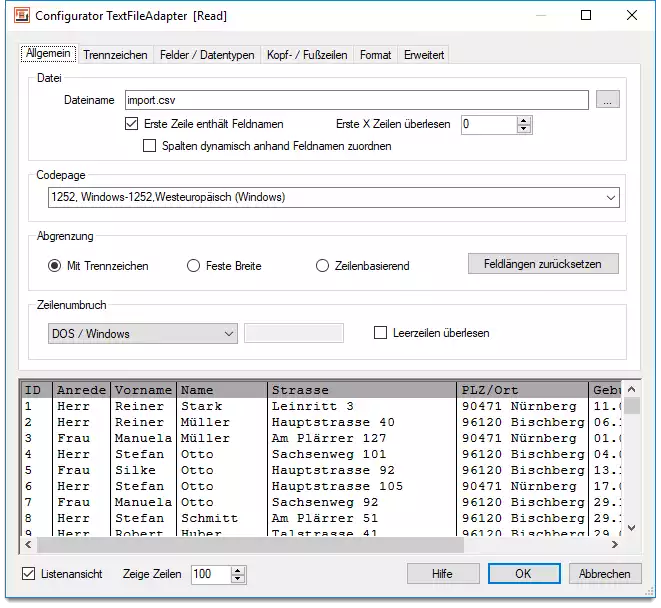Screen dimensions: 661x608
Task: Choose the Zeilenbasierend radio button
Action: (322, 266)
